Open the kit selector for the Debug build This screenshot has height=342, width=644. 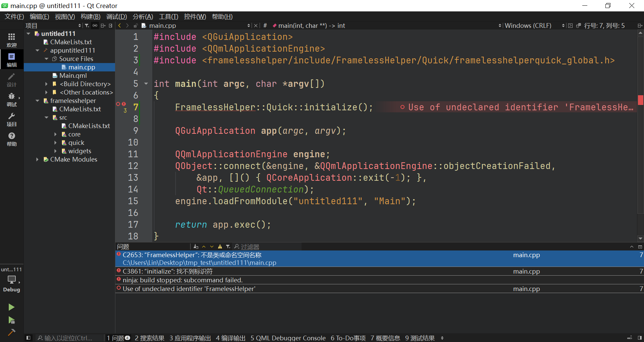12,279
